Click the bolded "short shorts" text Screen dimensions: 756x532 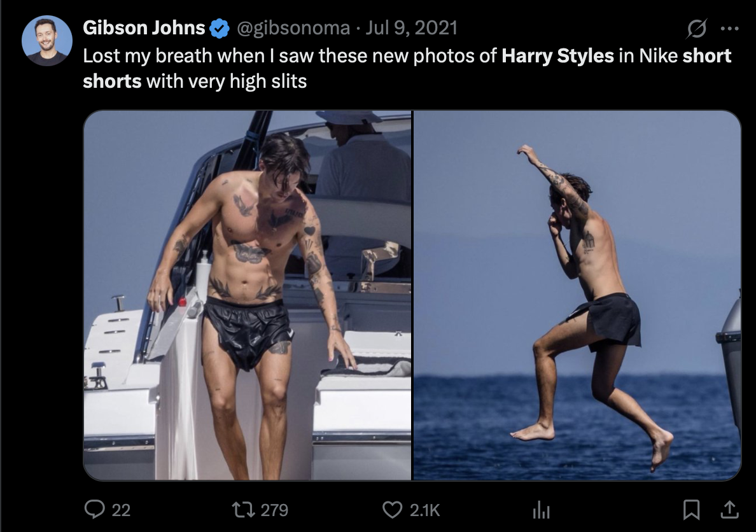[x=112, y=81]
